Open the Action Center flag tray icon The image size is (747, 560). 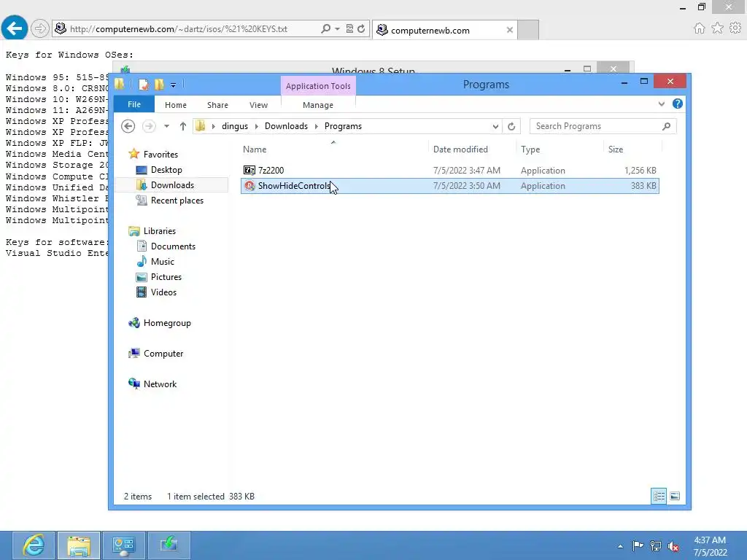(638, 546)
